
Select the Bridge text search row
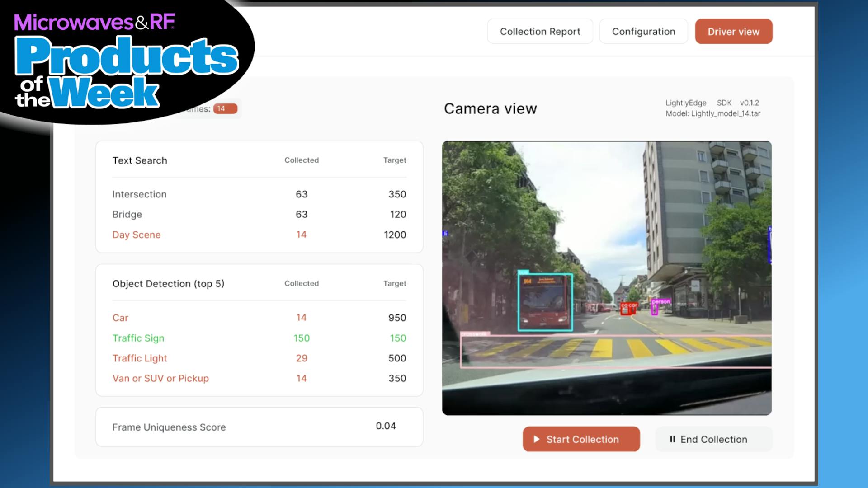(127, 215)
